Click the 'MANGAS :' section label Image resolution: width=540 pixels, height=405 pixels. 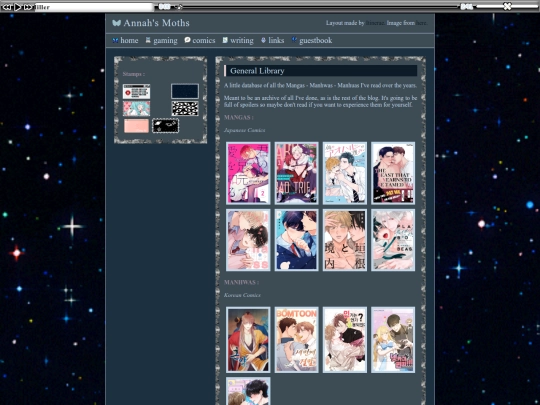click(x=238, y=117)
